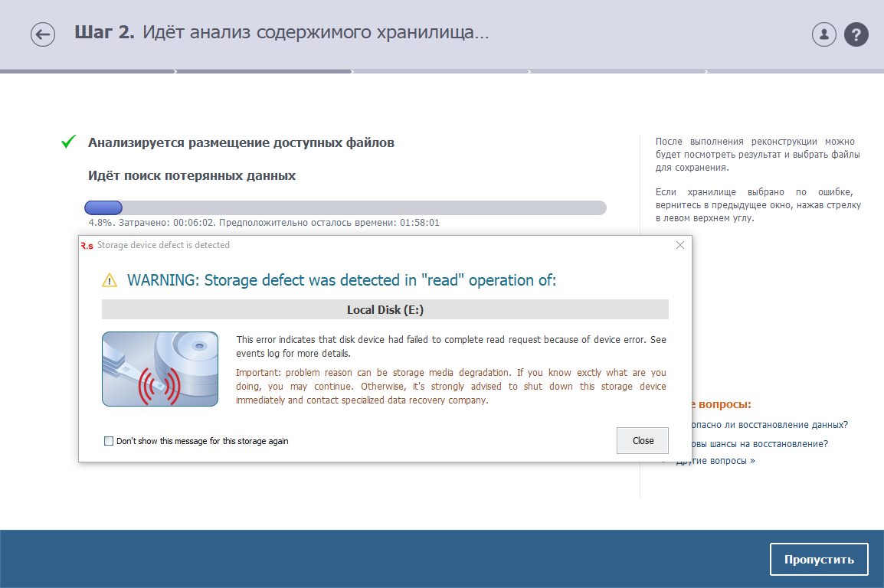Click the R.s logo in the dialog title

(x=87, y=245)
